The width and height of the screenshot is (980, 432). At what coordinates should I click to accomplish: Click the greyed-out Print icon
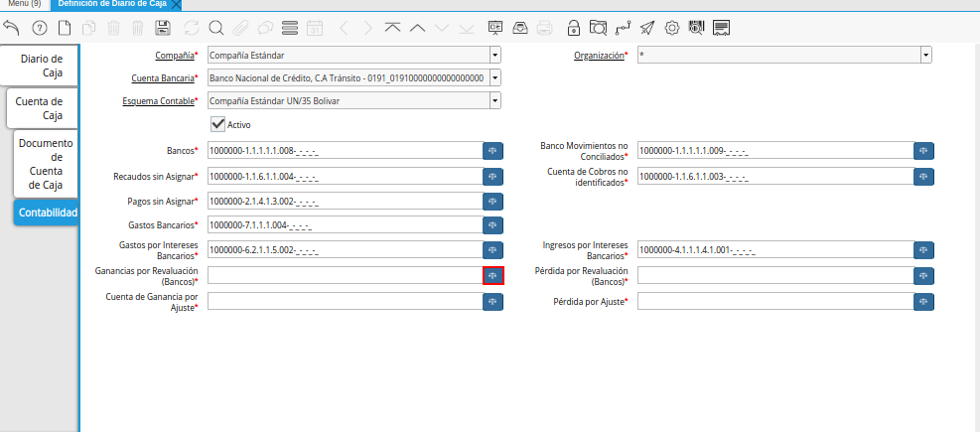(x=545, y=28)
